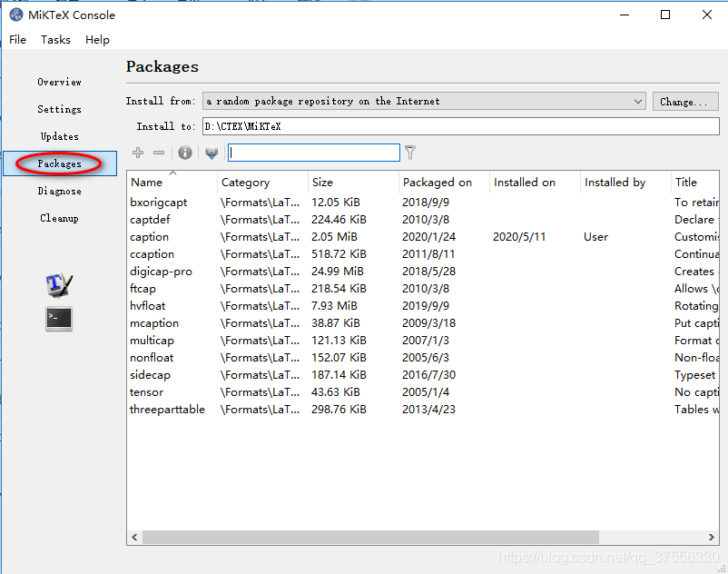This screenshot has width=728, height=574.
Task: Select the nonfloat package row
Action: click(x=423, y=358)
